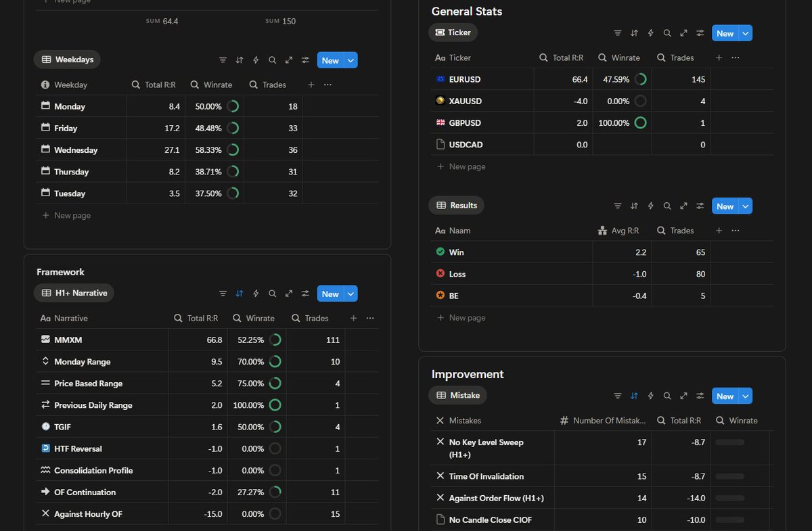Open view settings icon in Weekdays toolbar
Screen dimensions: 812x531
(x=305, y=60)
